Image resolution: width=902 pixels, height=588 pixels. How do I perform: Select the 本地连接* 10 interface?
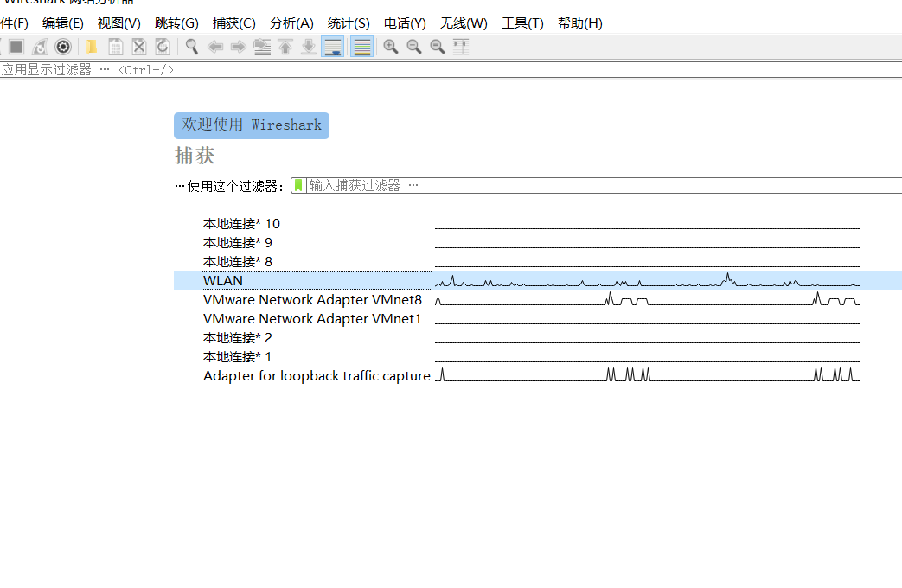[x=241, y=223]
